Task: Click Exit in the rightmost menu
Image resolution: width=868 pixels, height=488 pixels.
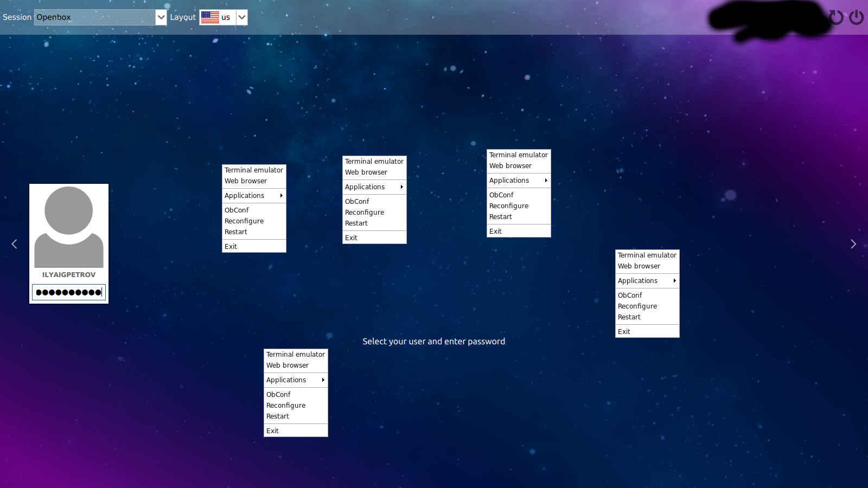Action: (624, 332)
